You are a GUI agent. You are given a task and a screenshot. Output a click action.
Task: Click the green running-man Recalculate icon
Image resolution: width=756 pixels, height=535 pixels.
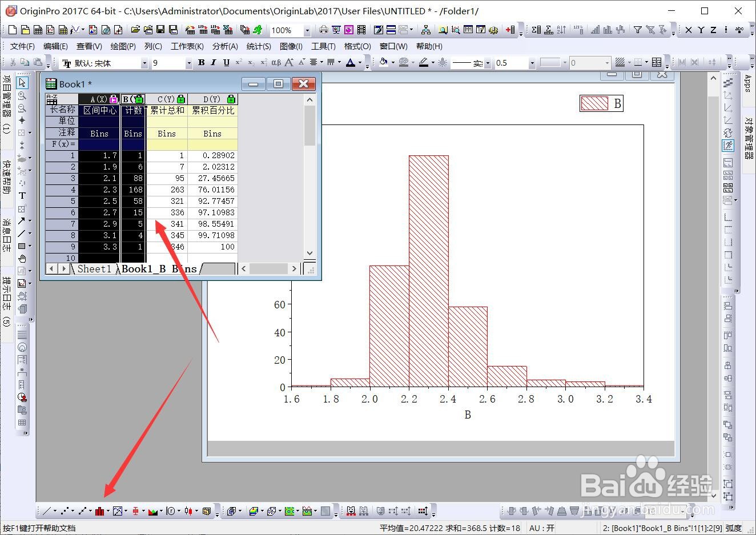point(258,30)
